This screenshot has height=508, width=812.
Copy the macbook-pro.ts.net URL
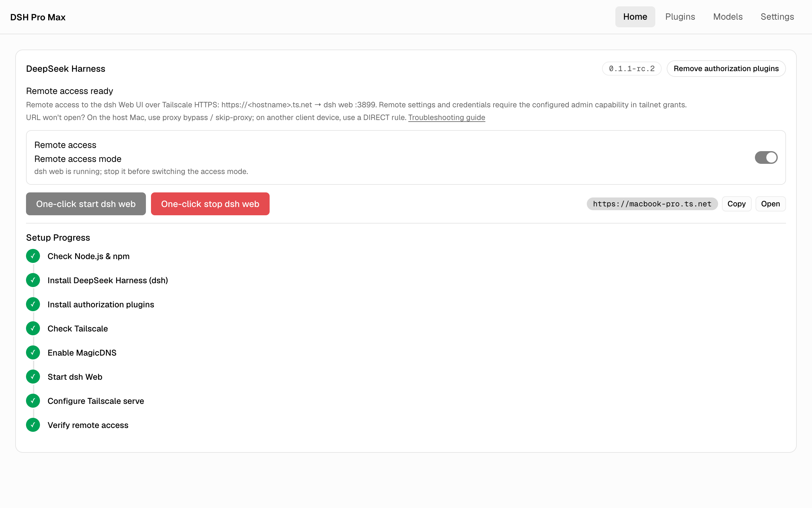point(737,204)
